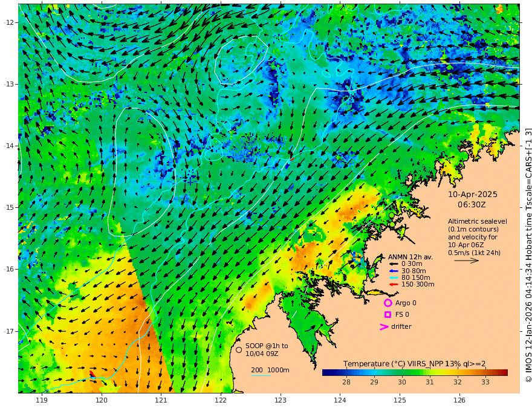532x411 pixels.
Task: Click the 'FS 0' legend label
Action: pos(403,314)
